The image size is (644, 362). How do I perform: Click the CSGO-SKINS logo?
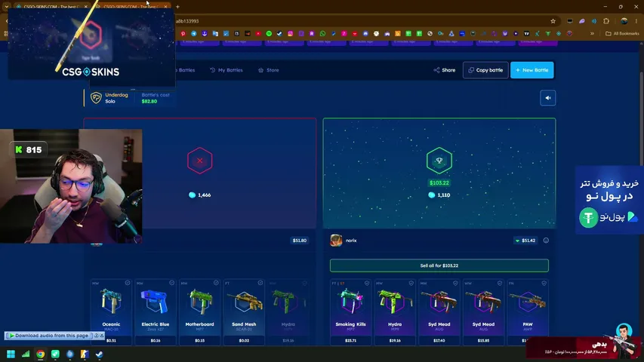[91, 72]
